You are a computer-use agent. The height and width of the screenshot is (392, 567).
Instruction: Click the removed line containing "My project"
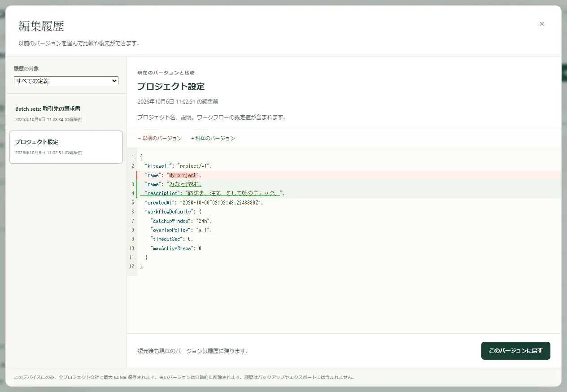[x=349, y=175]
